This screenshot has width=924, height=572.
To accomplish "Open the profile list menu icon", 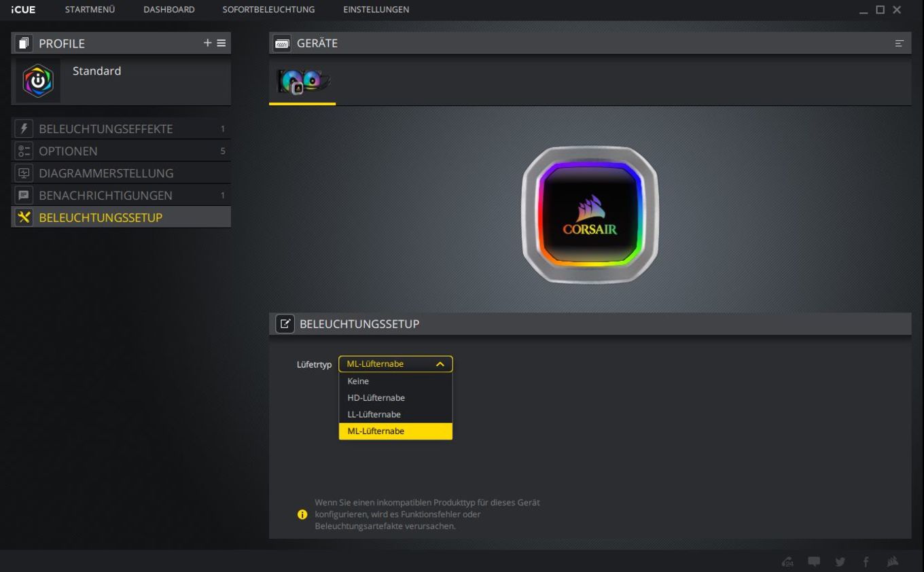I will (x=221, y=43).
